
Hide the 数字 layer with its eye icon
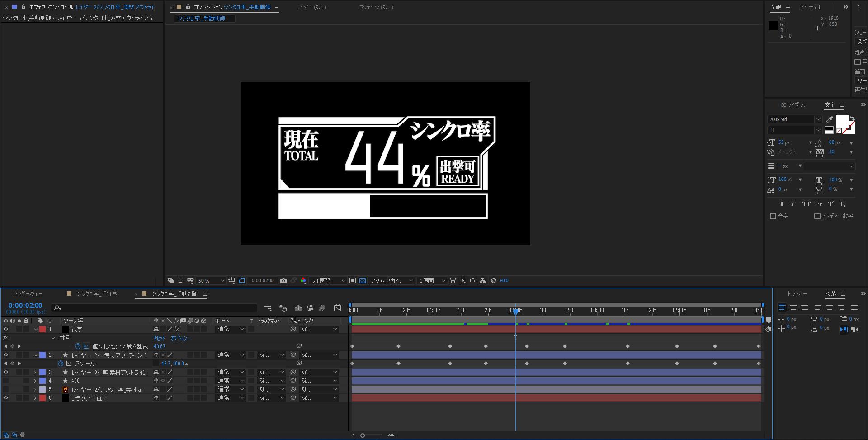pyautogui.click(x=6, y=329)
